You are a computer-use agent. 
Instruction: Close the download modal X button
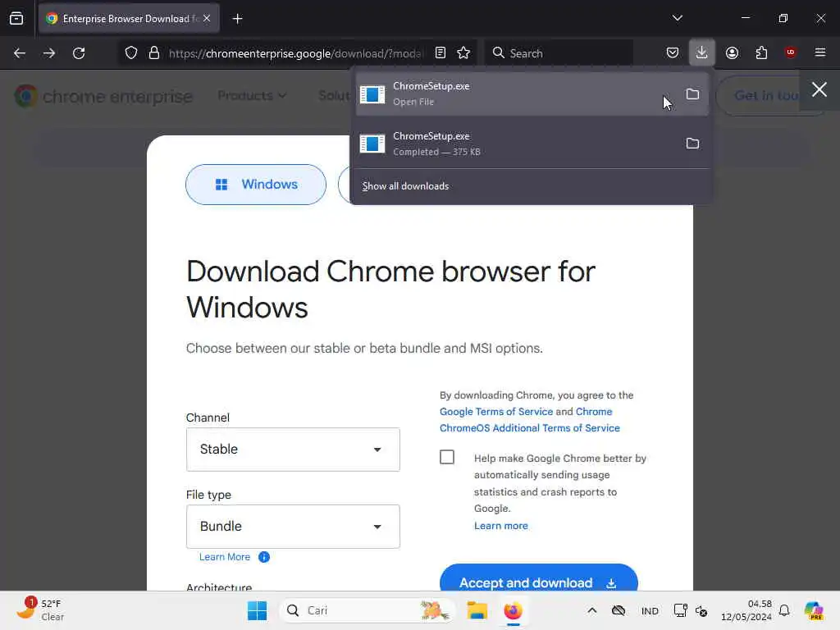point(819,89)
